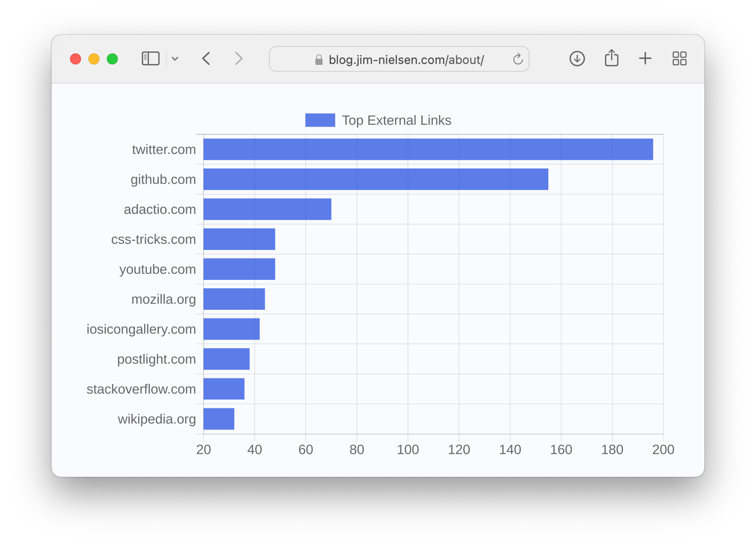This screenshot has height=545, width=756.
Task: Show downloads list
Action: click(x=577, y=58)
